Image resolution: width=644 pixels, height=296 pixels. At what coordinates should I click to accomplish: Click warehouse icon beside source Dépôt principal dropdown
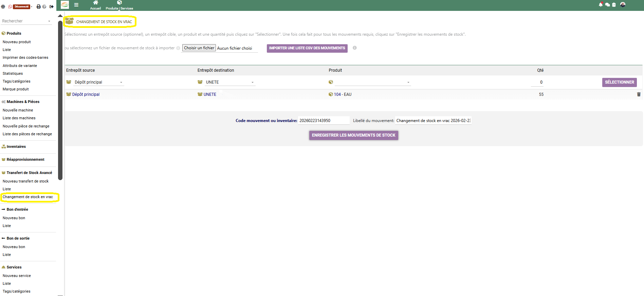pyautogui.click(x=69, y=82)
